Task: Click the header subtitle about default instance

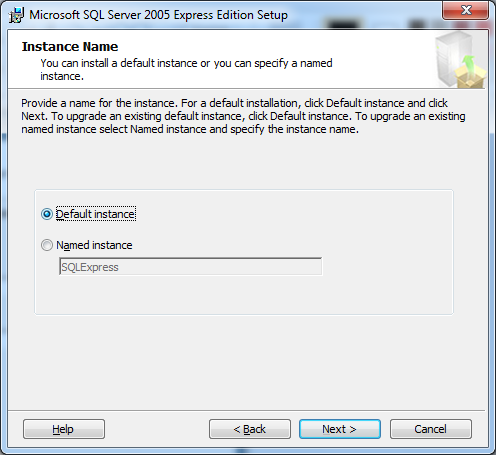Action: pos(186,69)
